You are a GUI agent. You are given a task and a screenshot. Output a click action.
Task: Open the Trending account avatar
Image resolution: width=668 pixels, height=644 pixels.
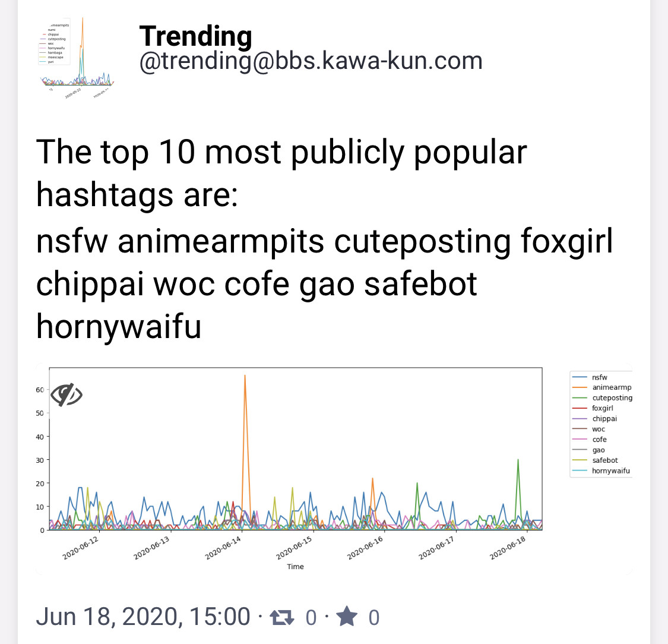pyautogui.click(x=76, y=52)
